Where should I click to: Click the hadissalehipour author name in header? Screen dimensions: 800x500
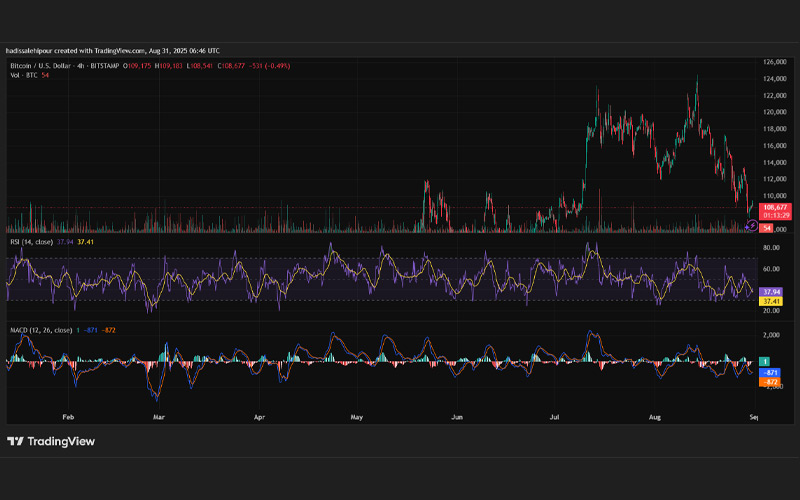click(29, 51)
